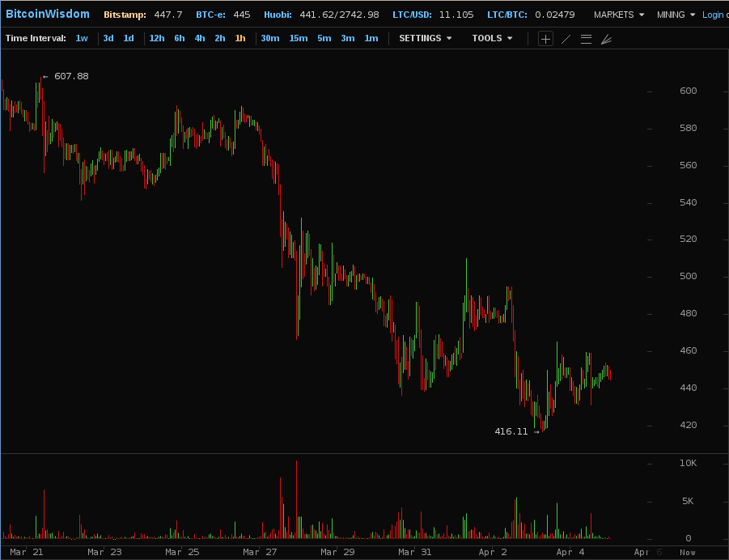Switch chart to 12h interval
This screenshot has height=560, width=729.
pyautogui.click(x=157, y=38)
